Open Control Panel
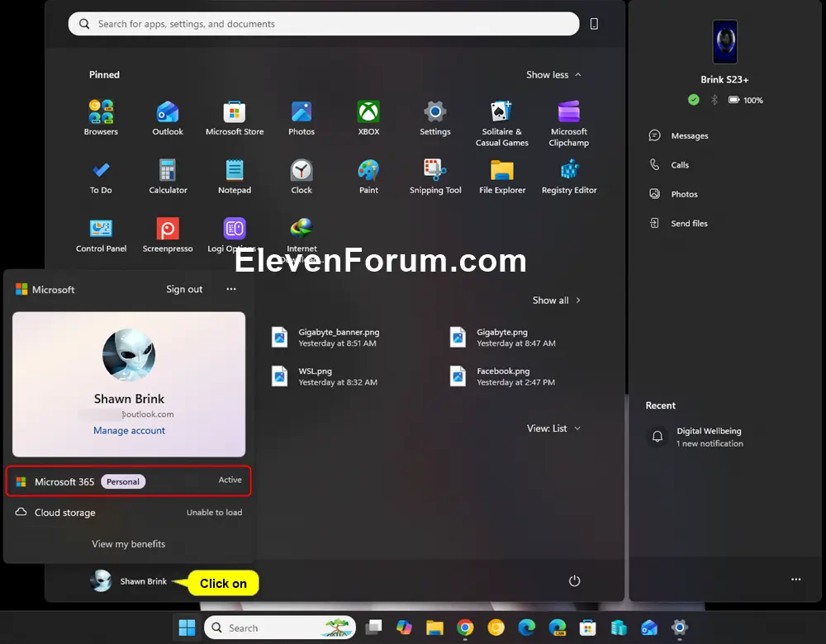This screenshot has width=826, height=644. pyautogui.click(x=101, y=234)
